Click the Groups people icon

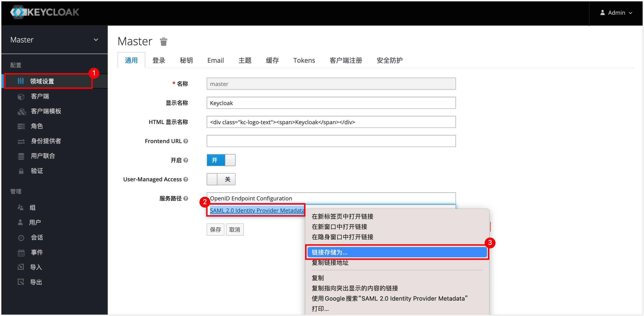(21, 207)
